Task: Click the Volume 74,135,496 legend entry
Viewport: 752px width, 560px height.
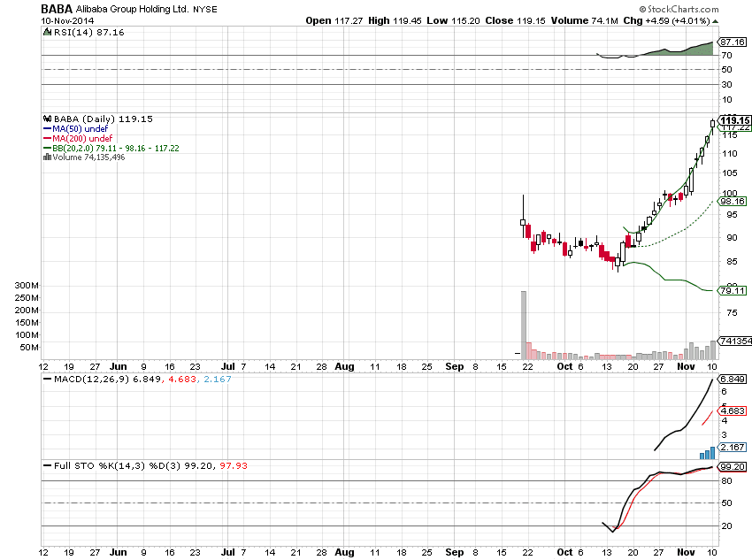Action: [88, 157]
